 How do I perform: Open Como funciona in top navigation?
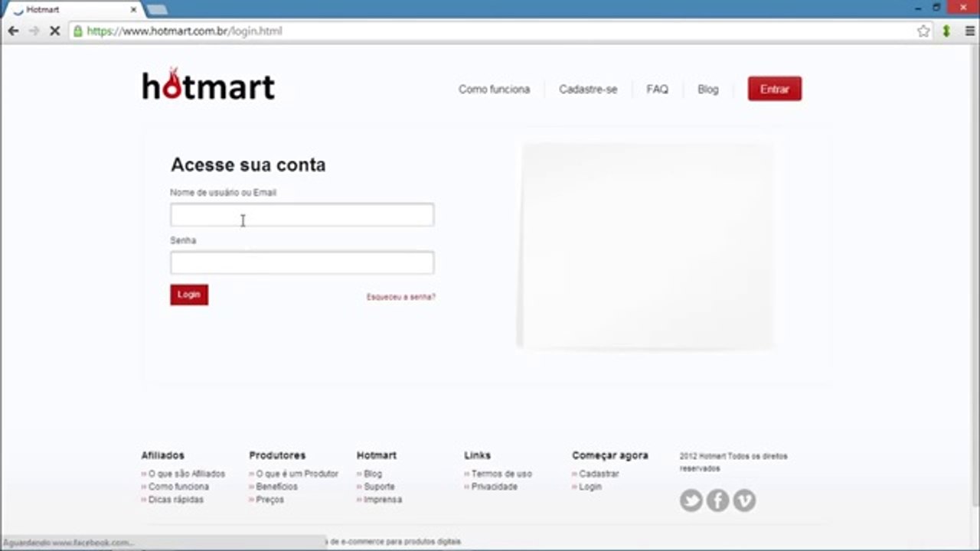[x=494, y=90]
